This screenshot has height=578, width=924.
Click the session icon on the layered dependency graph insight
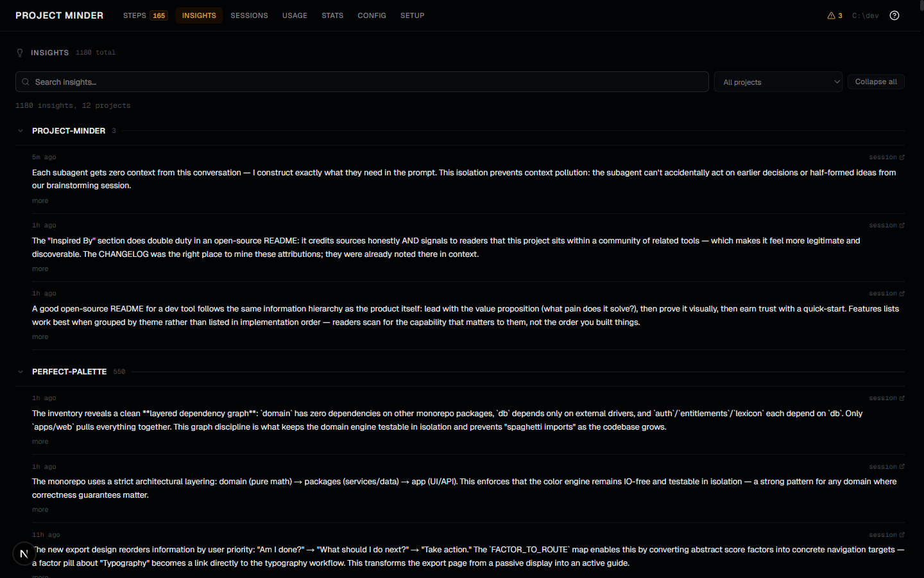click(902, 398)
